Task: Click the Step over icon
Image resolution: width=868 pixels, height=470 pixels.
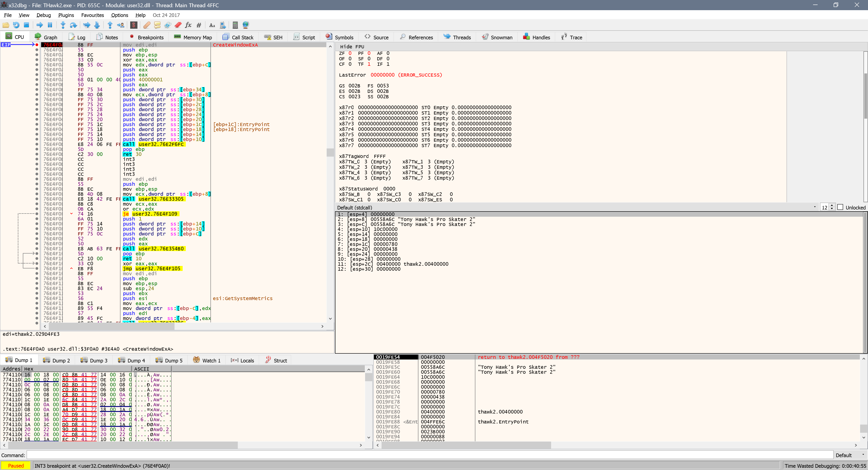Action: pyautogui.click(x=73, y=25)
